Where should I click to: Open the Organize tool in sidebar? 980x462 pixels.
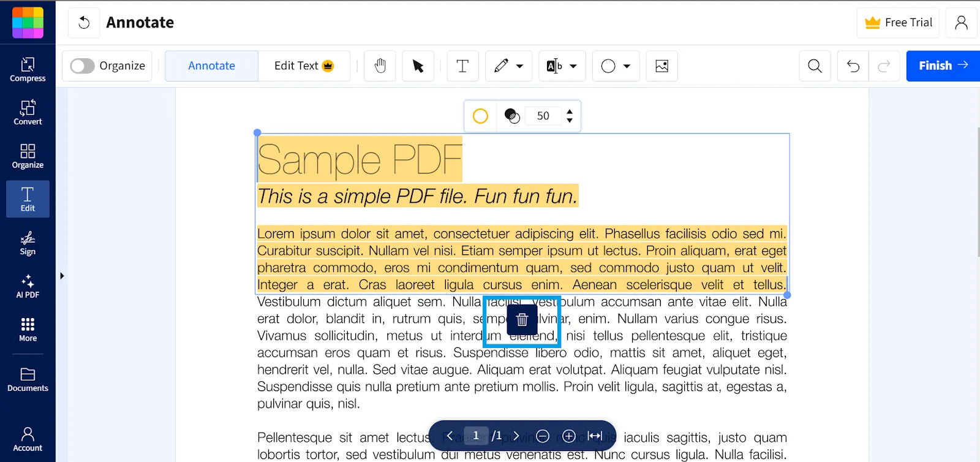pos(28,156)
